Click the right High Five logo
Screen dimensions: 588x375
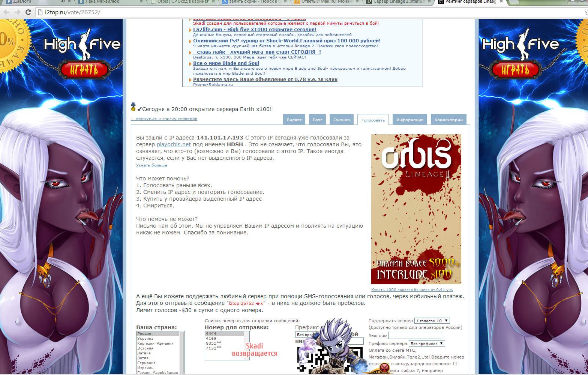(520, 44)
